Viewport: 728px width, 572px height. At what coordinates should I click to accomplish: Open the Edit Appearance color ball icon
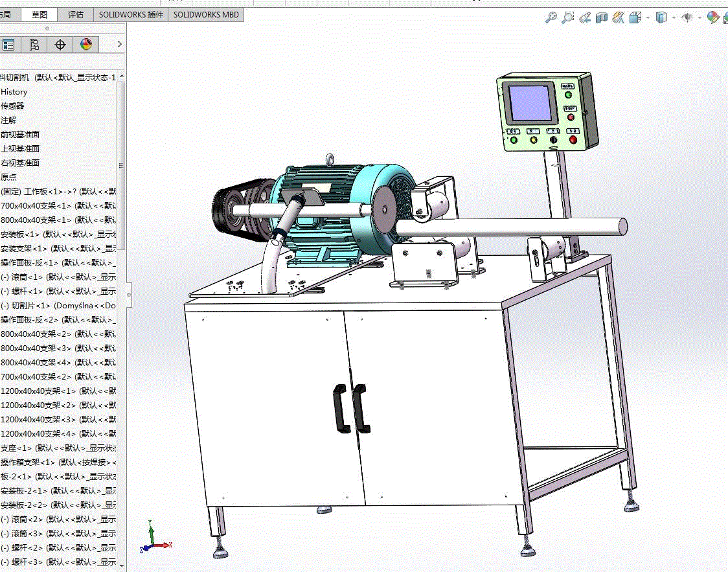(x=712, y=17)
